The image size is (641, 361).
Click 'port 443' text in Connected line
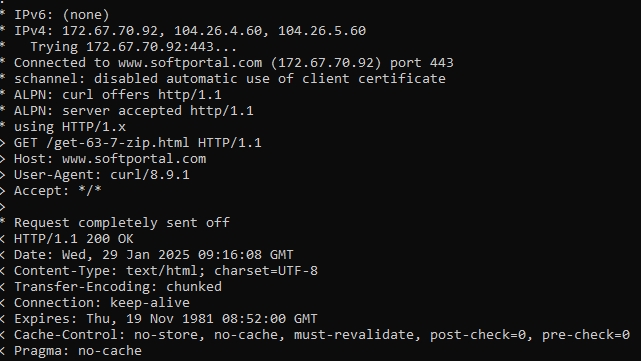(421, 63)
